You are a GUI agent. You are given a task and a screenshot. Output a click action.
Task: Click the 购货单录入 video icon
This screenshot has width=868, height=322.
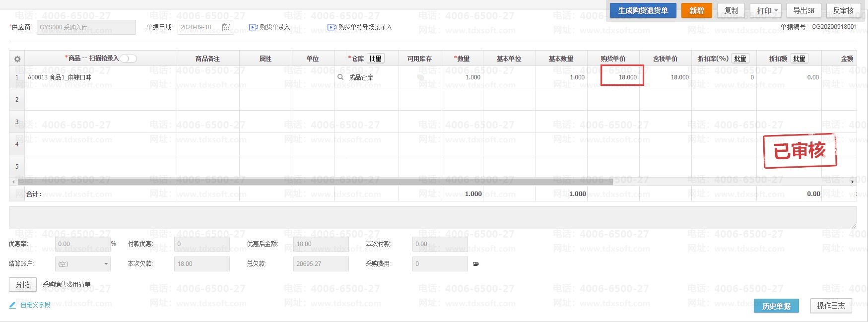253,27
